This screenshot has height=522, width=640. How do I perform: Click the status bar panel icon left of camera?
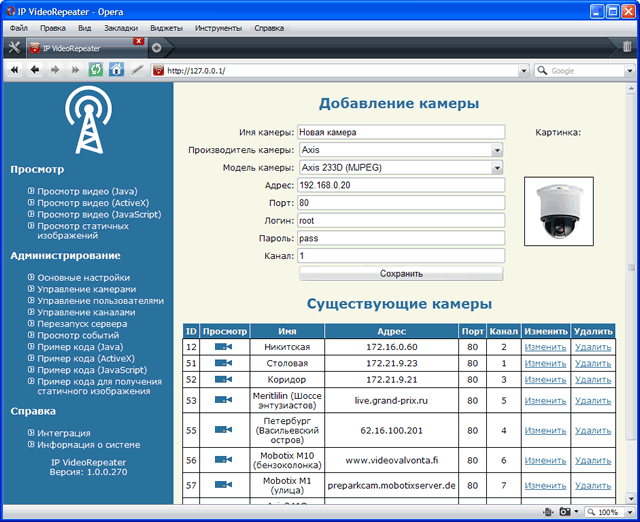[x=548, y=512]
